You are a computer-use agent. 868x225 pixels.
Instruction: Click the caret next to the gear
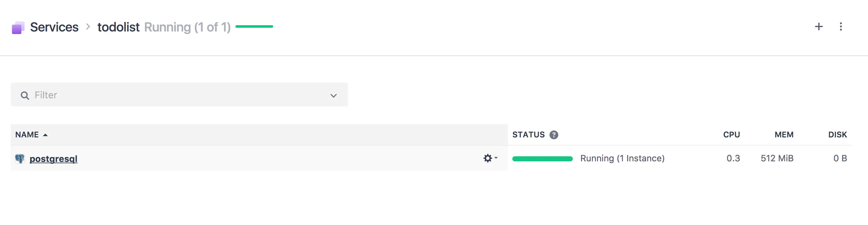pyautogui.click(x=496, y=158)
